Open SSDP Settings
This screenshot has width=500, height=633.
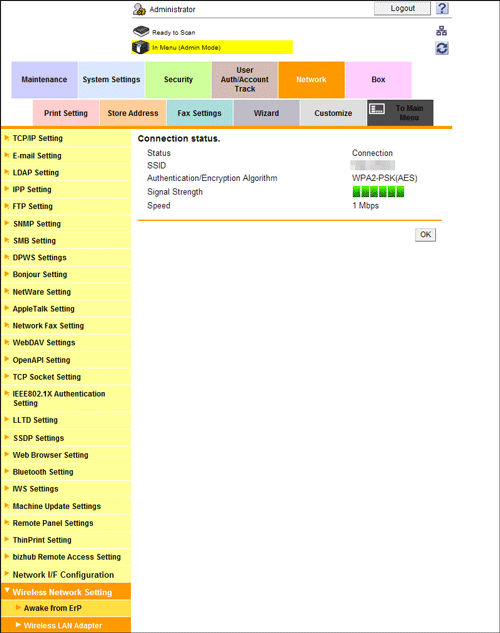(66, 438)
